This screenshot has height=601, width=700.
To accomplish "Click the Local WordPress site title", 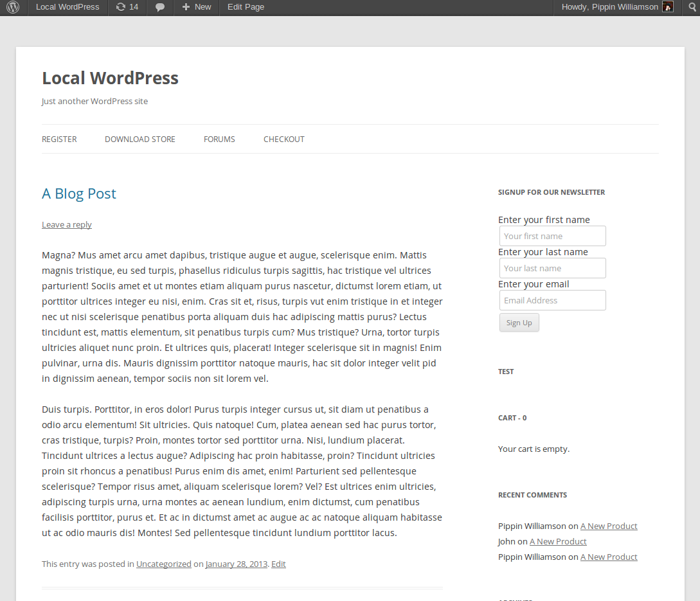I will pyautogui.click(x=111, y=78).
